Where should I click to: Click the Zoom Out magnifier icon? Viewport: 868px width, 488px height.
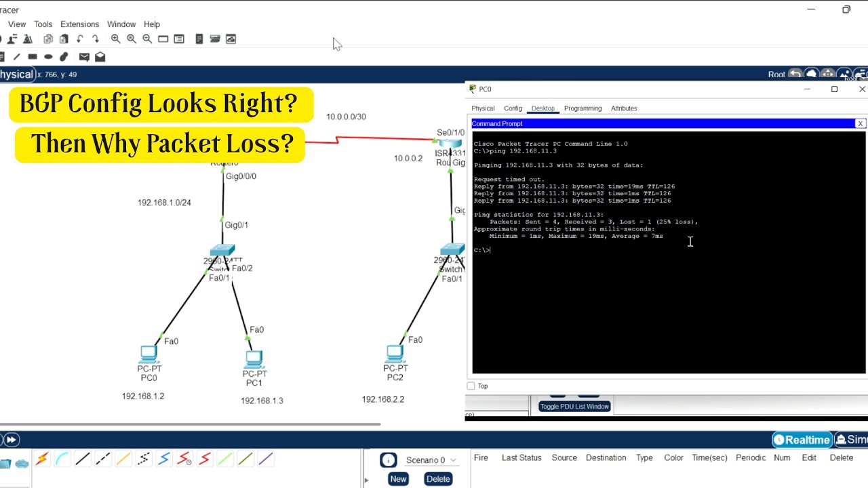[x=147, y=39]
